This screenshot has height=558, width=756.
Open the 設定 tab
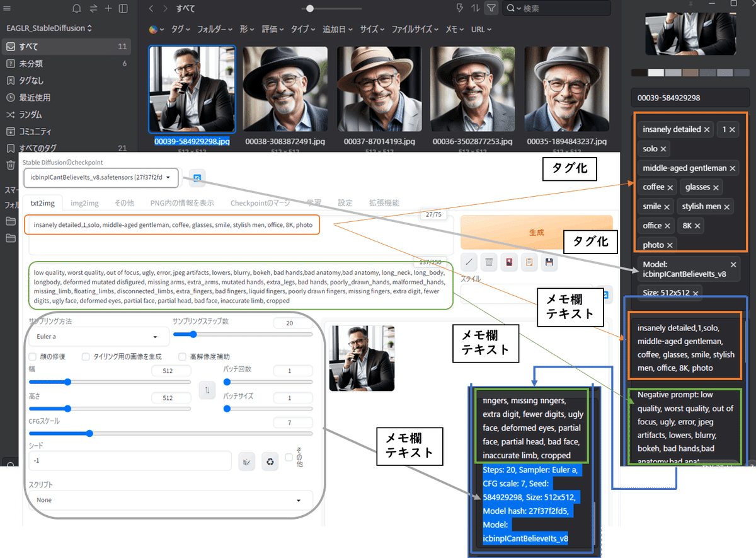tap(345, 203)
